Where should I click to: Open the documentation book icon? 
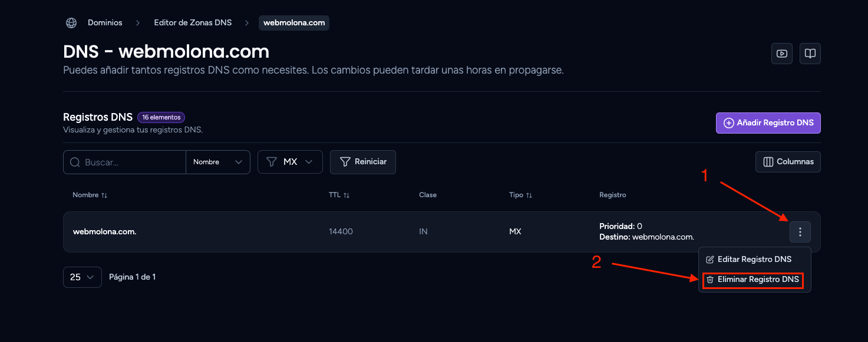click(810, 54)
